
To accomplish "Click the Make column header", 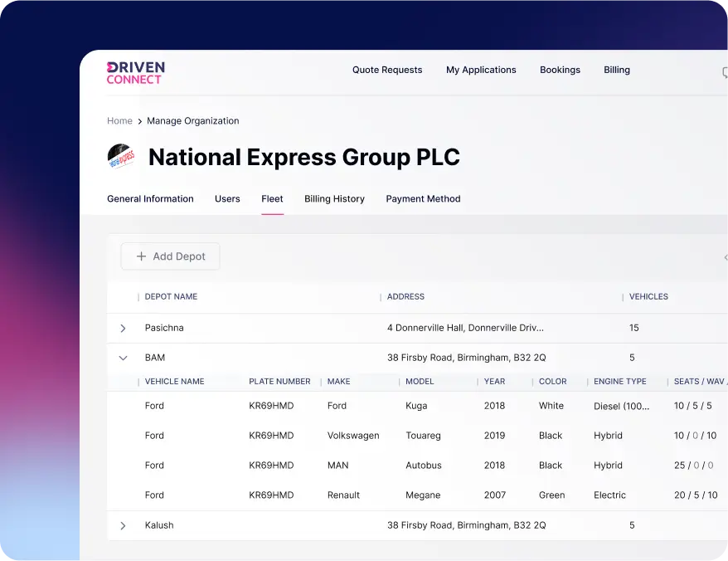I will 339,382.
